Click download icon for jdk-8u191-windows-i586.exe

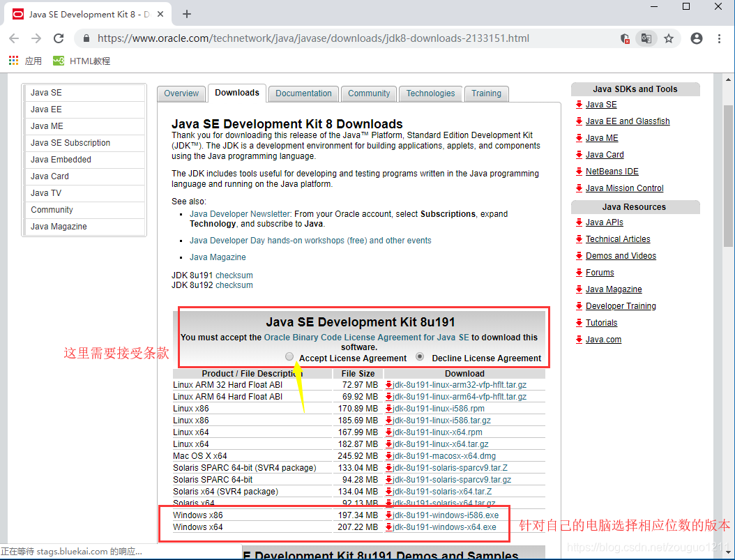(388, 515)
